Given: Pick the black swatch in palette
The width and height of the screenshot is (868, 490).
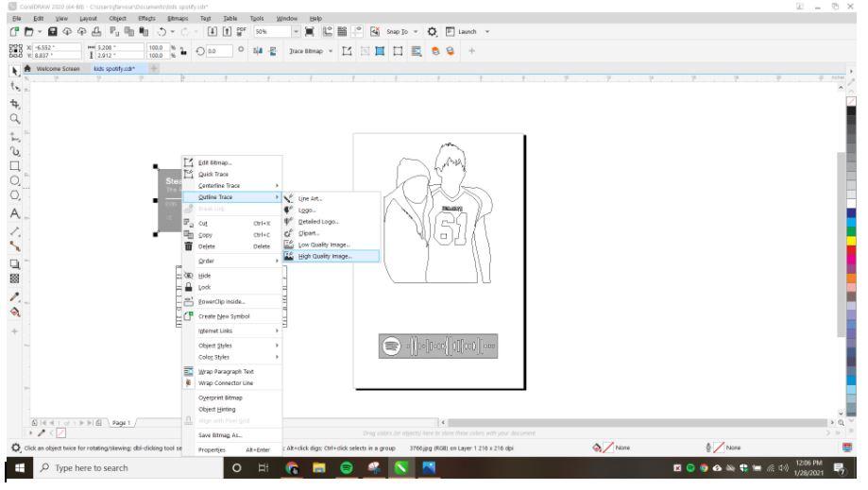Looking at the screenshot, I should [851, 111].
